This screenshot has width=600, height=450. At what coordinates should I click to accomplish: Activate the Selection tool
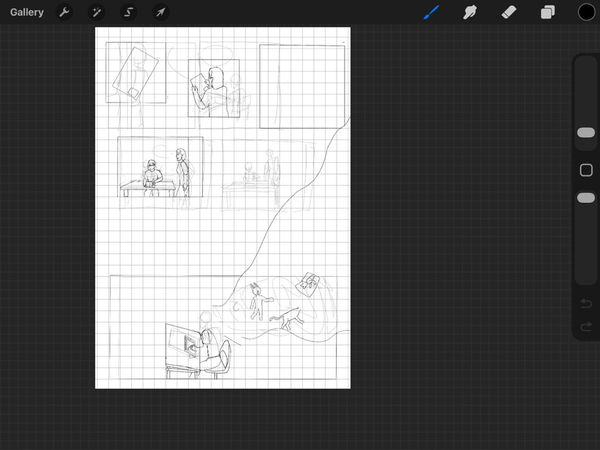[x=129, y=12]
